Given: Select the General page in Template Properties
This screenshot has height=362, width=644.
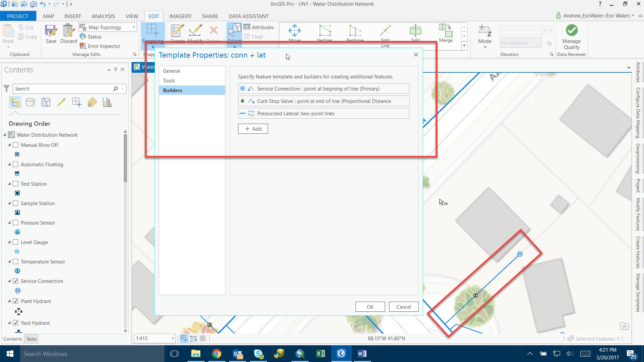Looking at the screenshot, I should pos(192,71).
